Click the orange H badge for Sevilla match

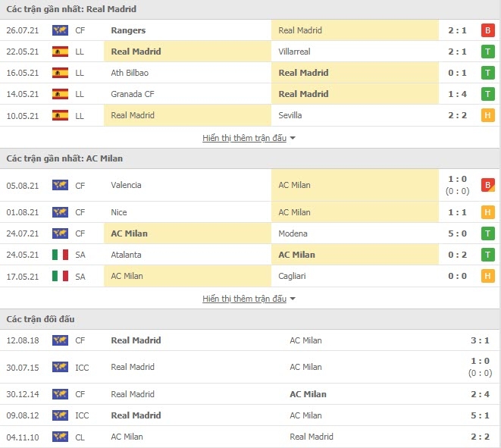[487, 115]
